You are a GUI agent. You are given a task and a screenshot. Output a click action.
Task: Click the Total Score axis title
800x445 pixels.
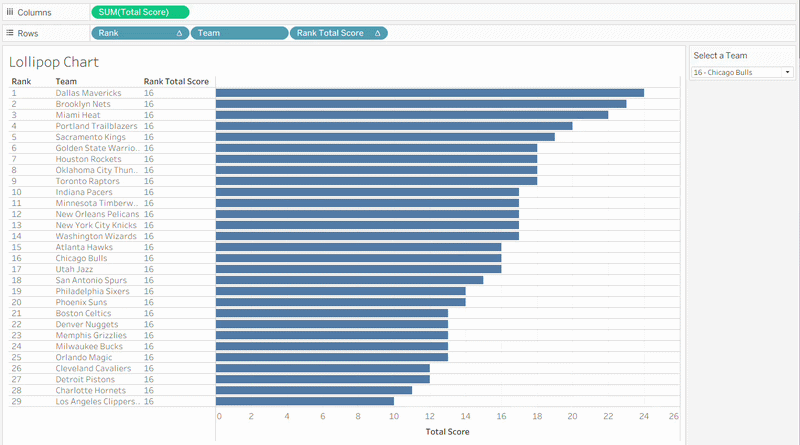(x=447, y=432)
